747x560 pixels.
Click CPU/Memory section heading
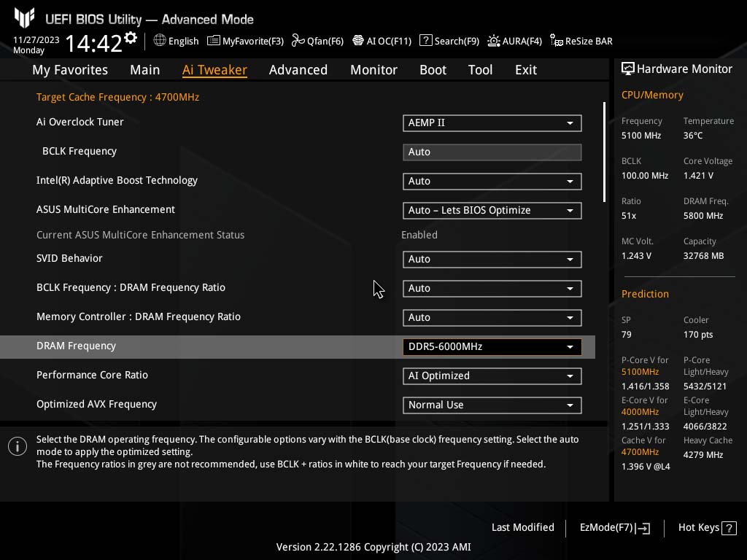pyautogui.click(x=652, y=96)
